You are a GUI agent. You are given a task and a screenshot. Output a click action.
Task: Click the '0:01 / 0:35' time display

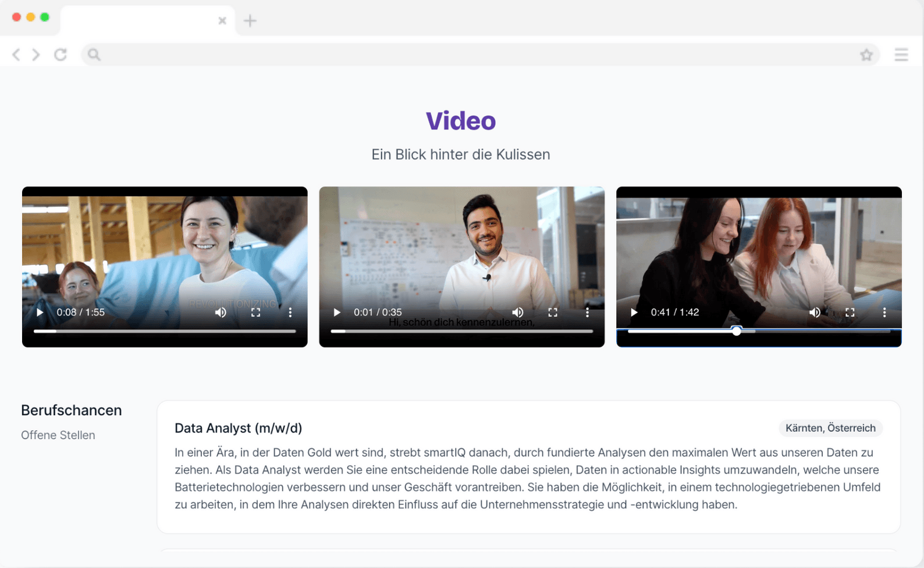(x=378, y=312)
